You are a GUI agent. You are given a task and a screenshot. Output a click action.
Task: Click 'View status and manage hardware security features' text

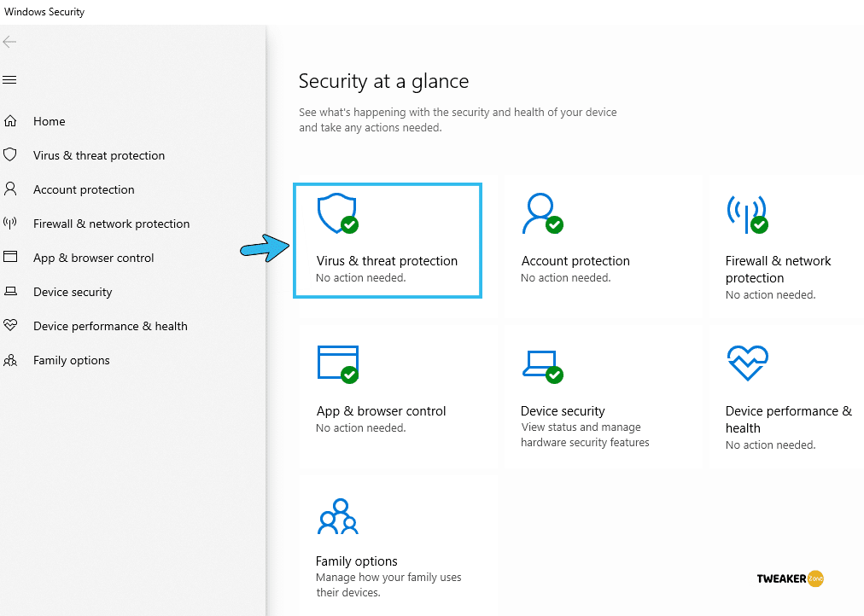pos(585,435)
